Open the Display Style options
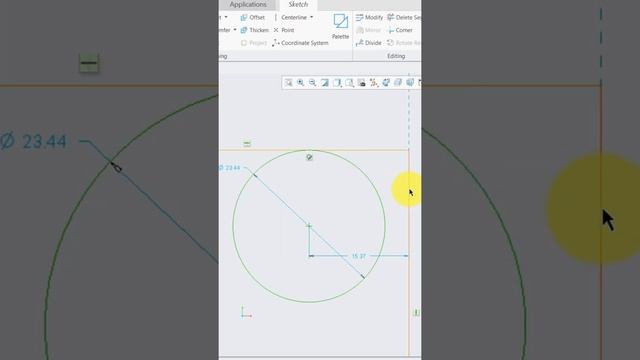Screen dimensions: 640x360 click(x=337, y=83)
